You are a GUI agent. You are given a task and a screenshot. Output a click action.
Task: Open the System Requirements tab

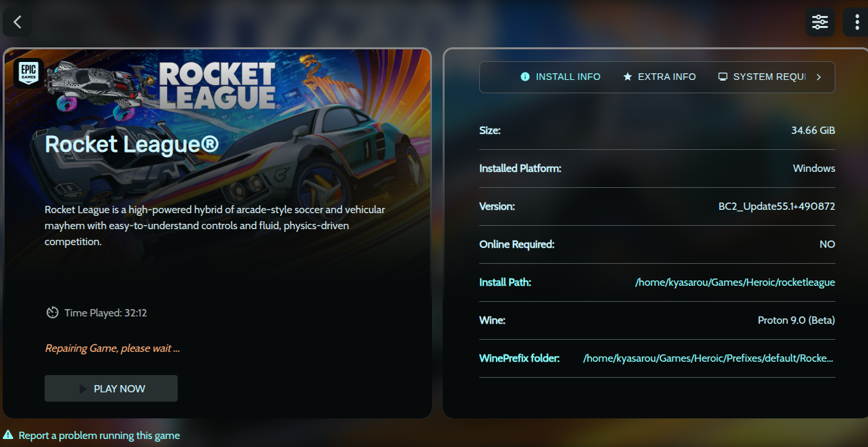[762, 77]
